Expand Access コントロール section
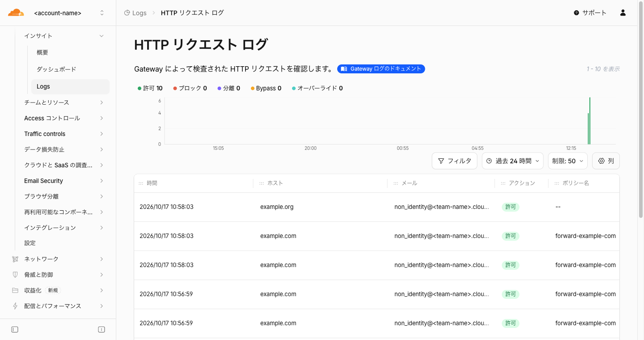644x340 pixels. (x=64, y=118)
